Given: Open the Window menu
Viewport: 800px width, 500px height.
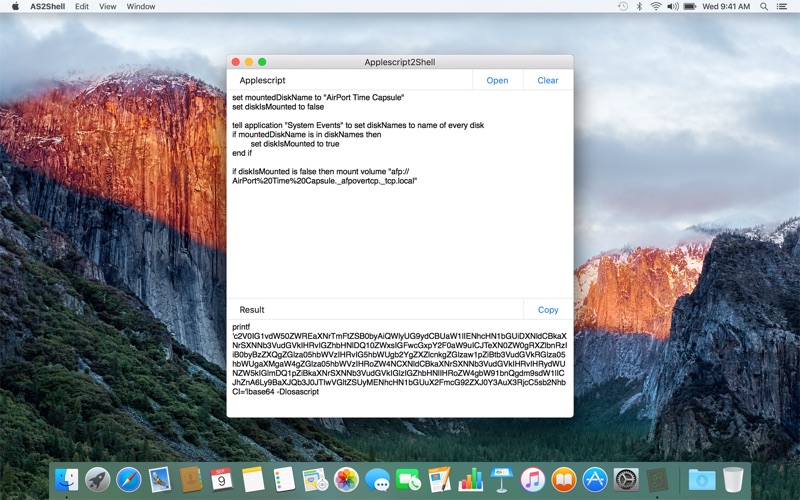Looking at the screenshot, I should pyautogui.click(x=141, y=7).
